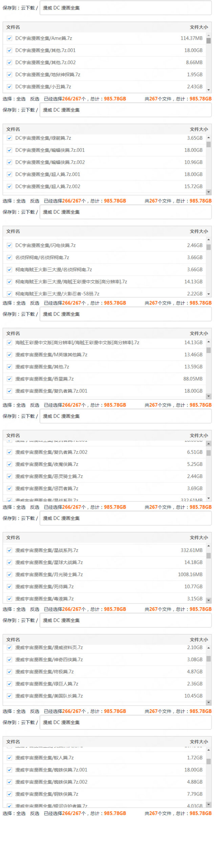214x868 pixels.
Task: Click scroll-up arrow in list showing 蚁人篇.7z
Action: (x=209, y=750)
